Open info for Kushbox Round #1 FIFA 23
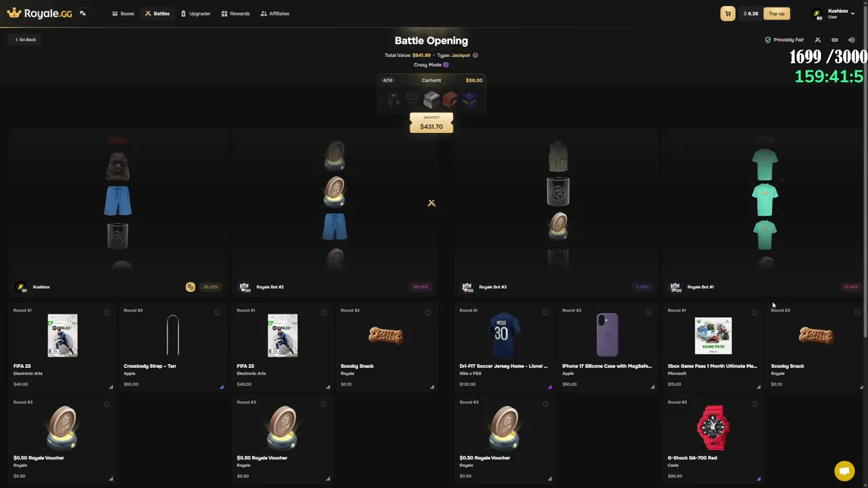This screenshot has width=868, height=488. coord(106,312)
